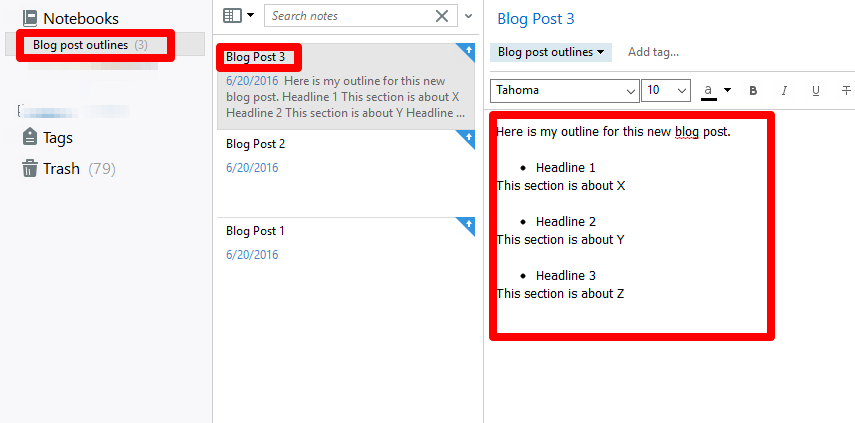
Task: Toggle bold formatting
Action: (753, 91)
